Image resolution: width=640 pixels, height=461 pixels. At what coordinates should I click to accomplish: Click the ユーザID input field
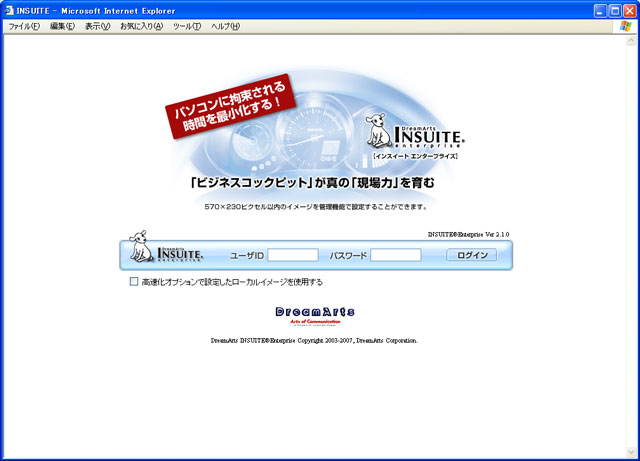[x=293, y=255]
